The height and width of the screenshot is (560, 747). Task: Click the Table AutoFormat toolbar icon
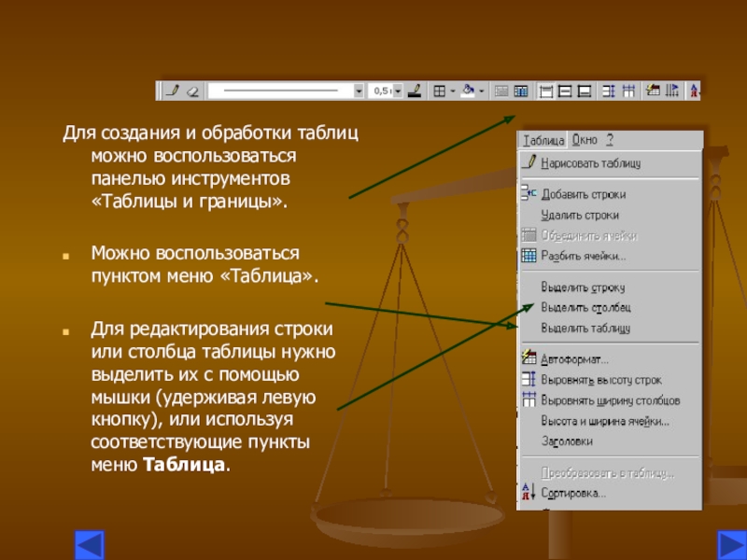(652, 91)
